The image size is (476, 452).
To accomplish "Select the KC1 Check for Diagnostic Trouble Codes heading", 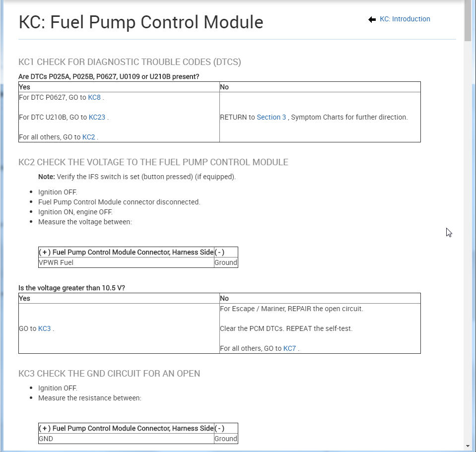I will click(x=130, y=62).
